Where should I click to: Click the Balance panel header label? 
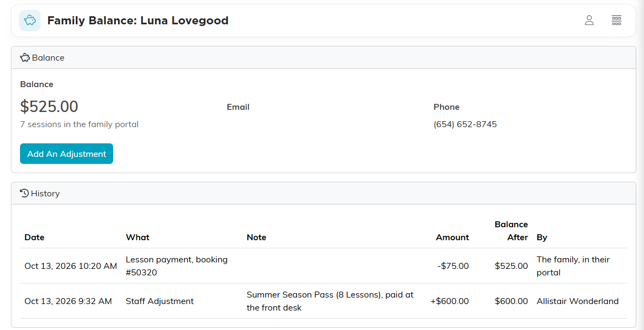(48, 58)
